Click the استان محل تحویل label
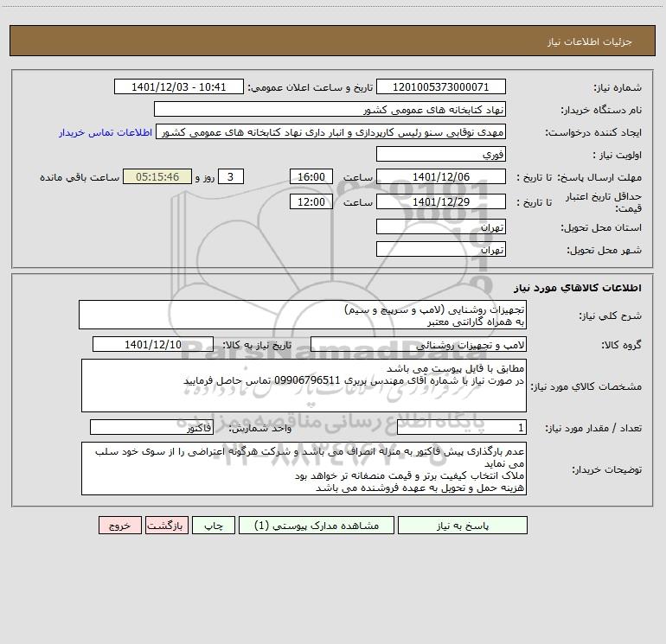The width and height of the screenshot is (666, 644). [601, 227]
